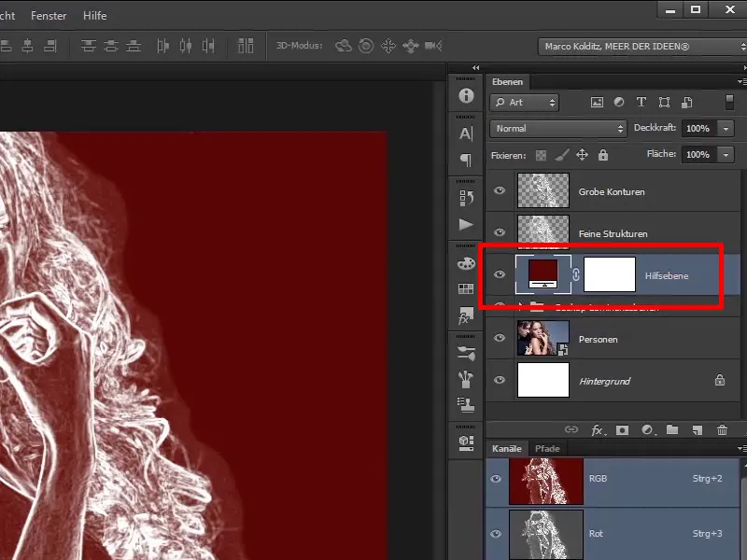Filter layers by pixel layer icon

[597, 103]
